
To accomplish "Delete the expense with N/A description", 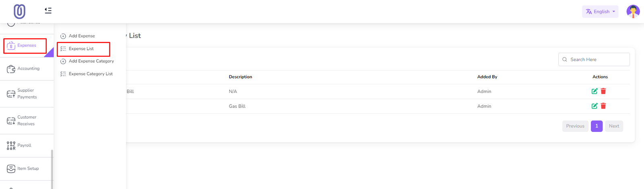I will pyautogui.click(x=603, y=91).
